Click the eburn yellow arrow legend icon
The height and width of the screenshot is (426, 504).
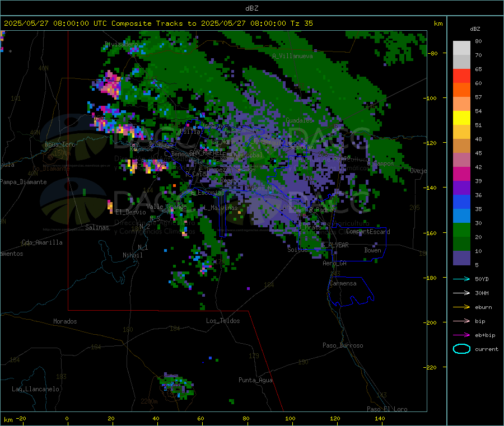[x=461, y=307]
